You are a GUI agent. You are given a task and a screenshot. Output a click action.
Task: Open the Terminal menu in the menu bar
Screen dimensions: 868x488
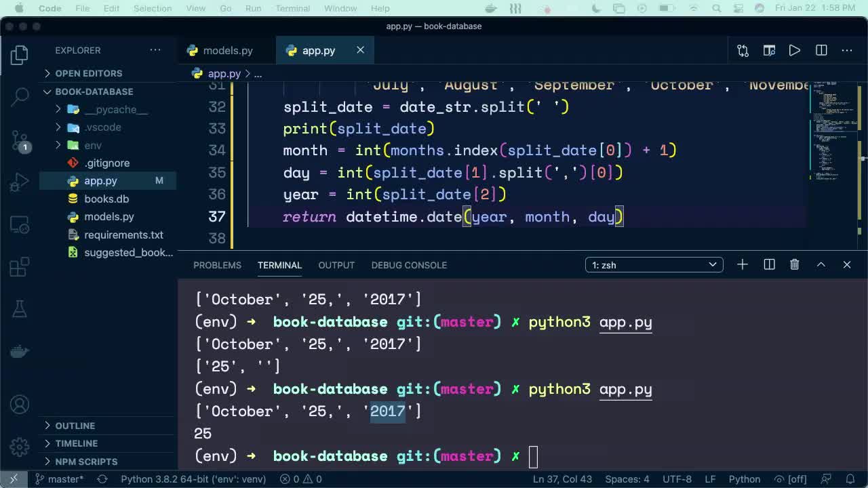[292, 8]
